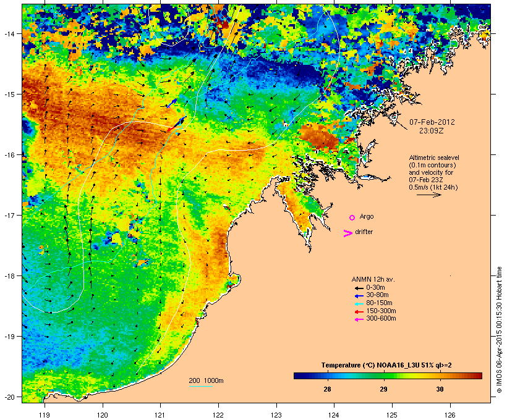Click the 125 longitude axis label
Image resolution: width=507 pixels, height=420 pixels.
(x=392, y=415)
